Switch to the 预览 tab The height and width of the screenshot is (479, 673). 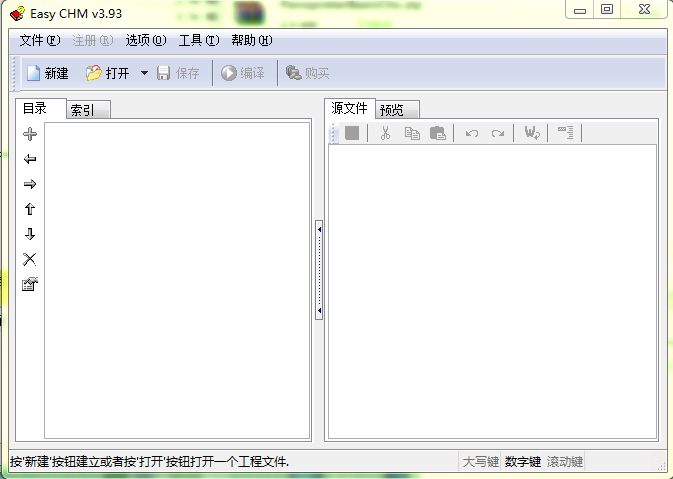tap(397, 110)
